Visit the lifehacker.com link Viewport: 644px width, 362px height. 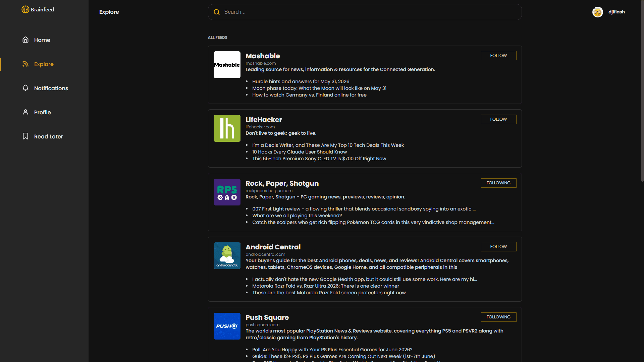(260, 127)
